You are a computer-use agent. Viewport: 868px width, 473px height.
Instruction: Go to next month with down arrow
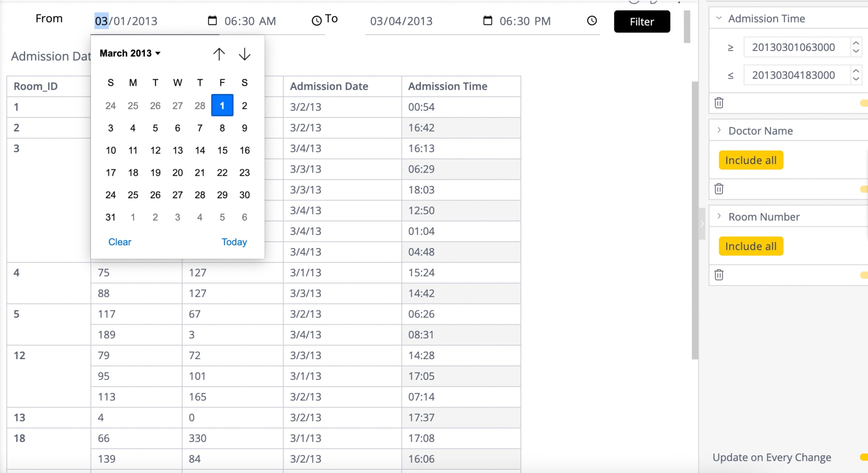point(245,54)
